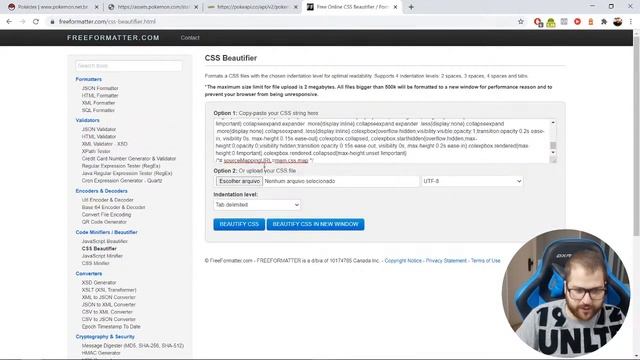Click the address bar URL
Screen dimensions: 640x360
pos(107,22)
